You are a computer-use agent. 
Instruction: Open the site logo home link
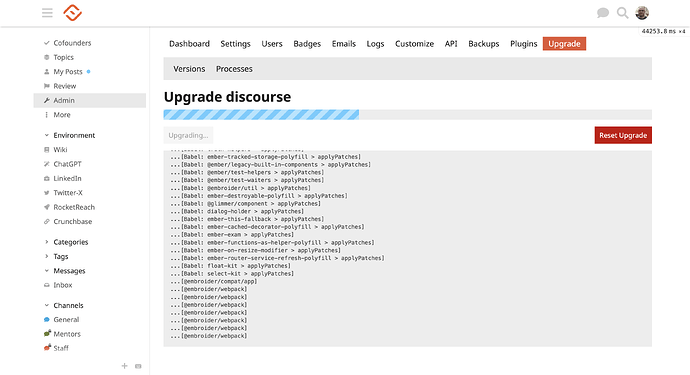(x=73, y=13)
